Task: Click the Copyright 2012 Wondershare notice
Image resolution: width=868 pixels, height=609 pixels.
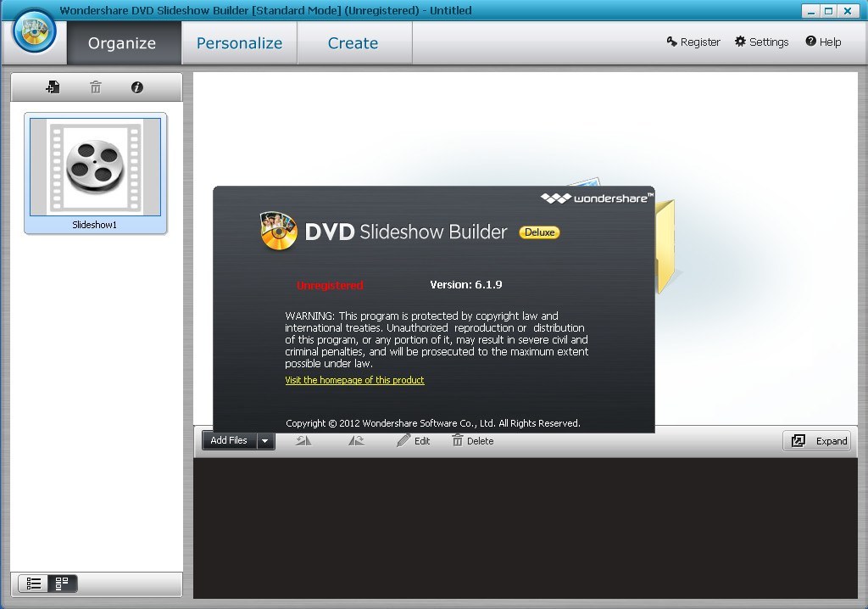Action: (x=433, y=423)
